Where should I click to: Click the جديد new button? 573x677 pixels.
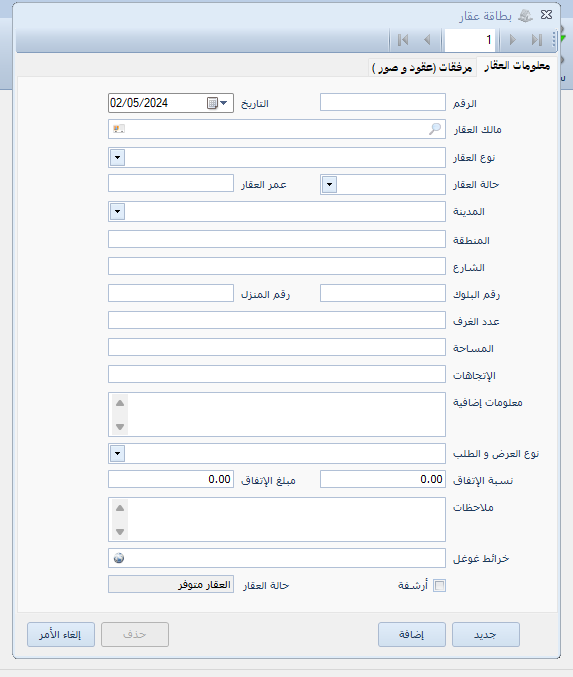(x=486, y=634)
